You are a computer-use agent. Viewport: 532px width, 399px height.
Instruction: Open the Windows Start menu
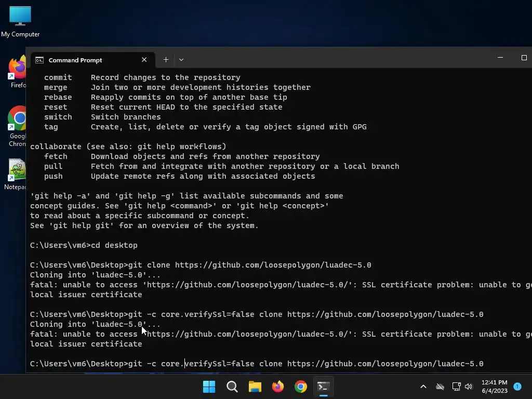click(209, 387)
